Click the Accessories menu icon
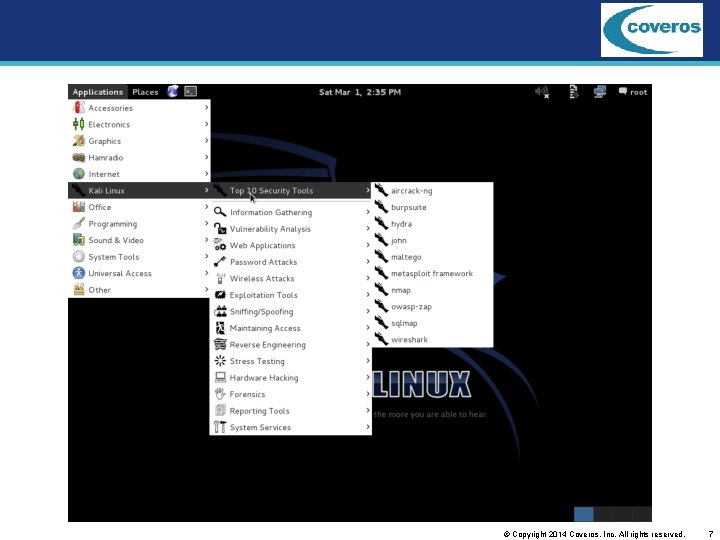Image resolution: width=720 pixels, height=540 pixels. coord(79,107)
